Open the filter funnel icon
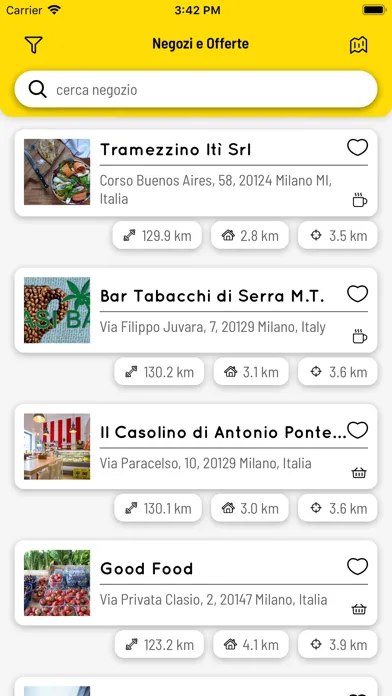The image size is (392, 696). (33, 44)
